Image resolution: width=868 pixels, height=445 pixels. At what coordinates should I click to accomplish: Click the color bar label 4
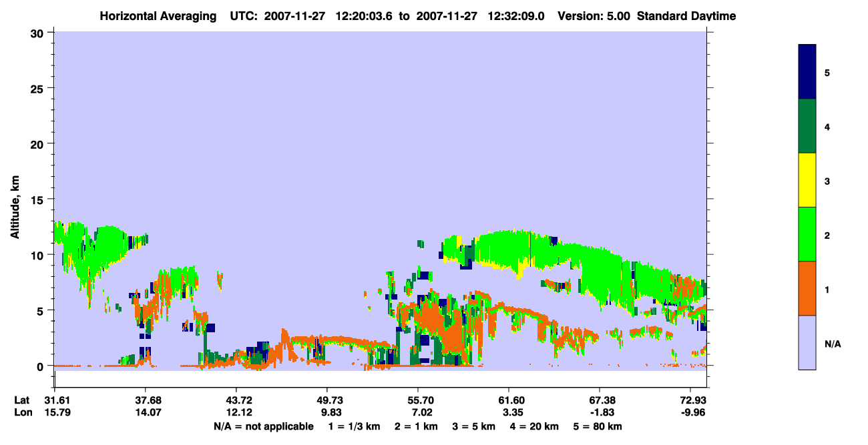click(x=828, y=126)
